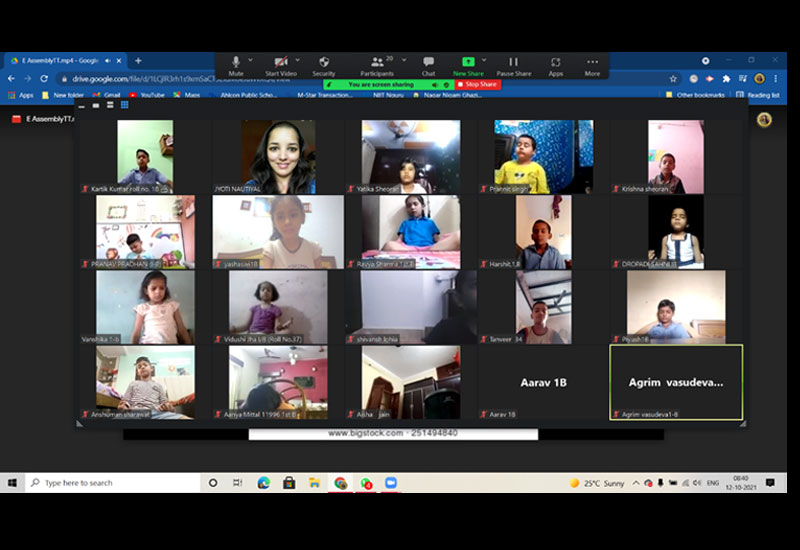
Task: Select Anshuman sharawat video tile
Action: point(145,382)
